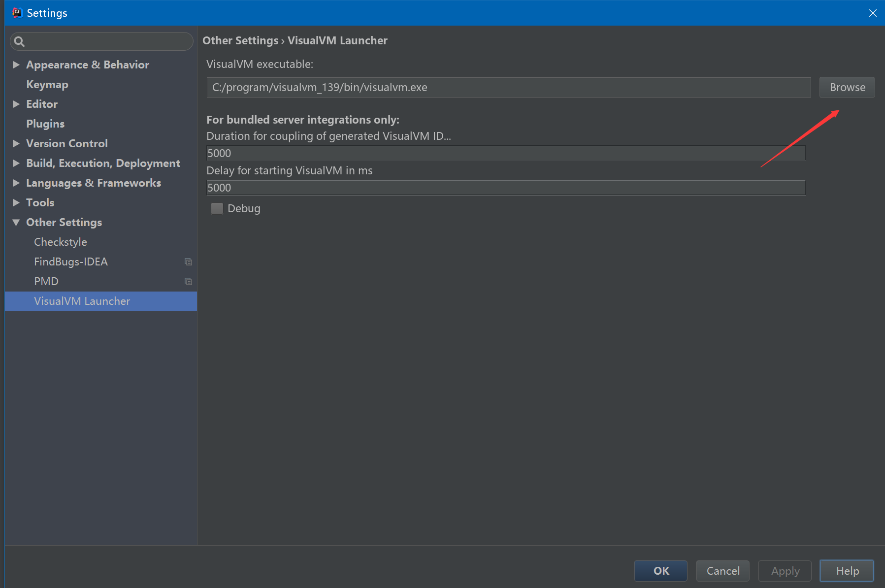
Task: Confirm with the OK button
Action: (661, 571)
